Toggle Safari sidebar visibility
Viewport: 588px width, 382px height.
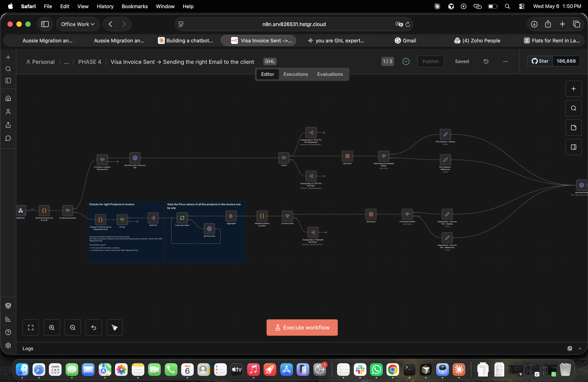point(45,24)
